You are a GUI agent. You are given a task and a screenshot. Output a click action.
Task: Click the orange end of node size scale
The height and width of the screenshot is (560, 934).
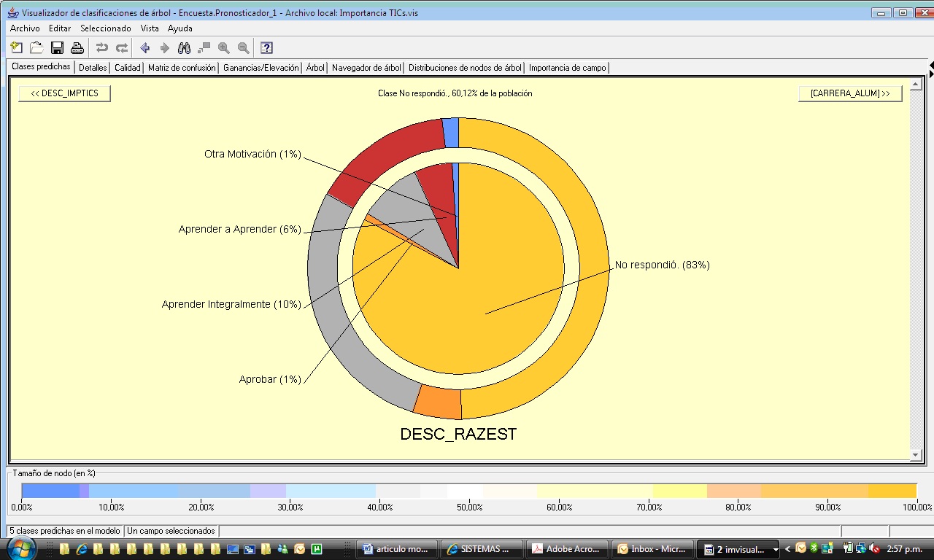coord(894,491)
